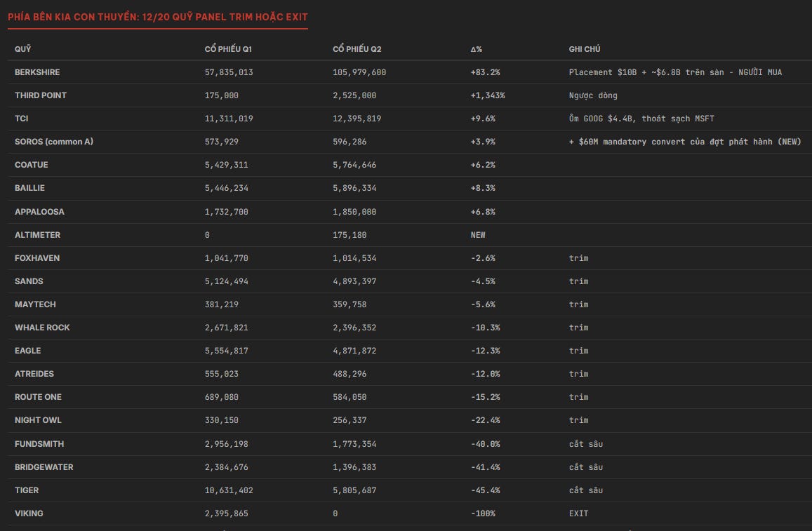Click the CỔ PHIẾU Q1 column header

coord(228,49)
